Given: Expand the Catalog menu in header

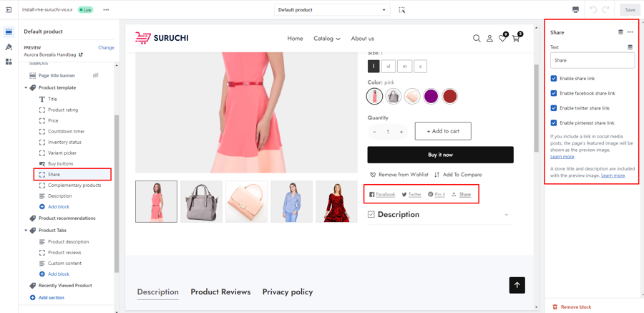Looking at the screenshot, I should [327, 39].
